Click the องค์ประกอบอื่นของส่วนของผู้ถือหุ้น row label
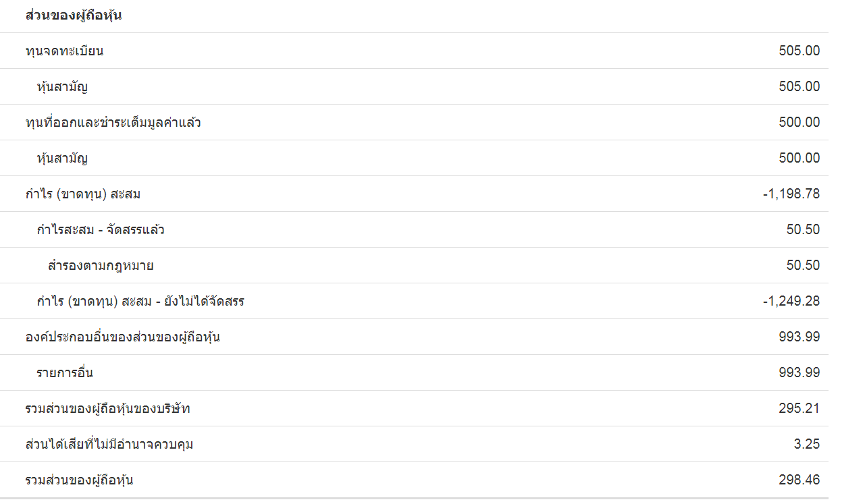 click(122, 337)
